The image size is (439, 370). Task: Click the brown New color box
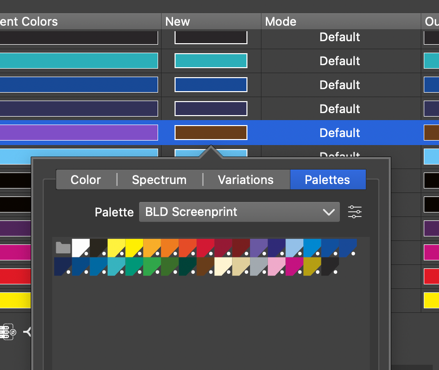click(x=211, y=133)
